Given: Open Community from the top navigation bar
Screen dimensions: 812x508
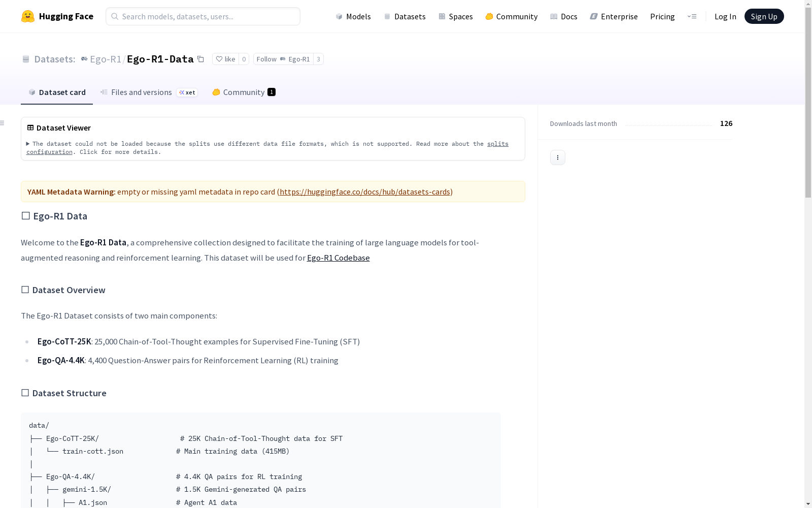Looking at the screenshot, I should point(511,16).
